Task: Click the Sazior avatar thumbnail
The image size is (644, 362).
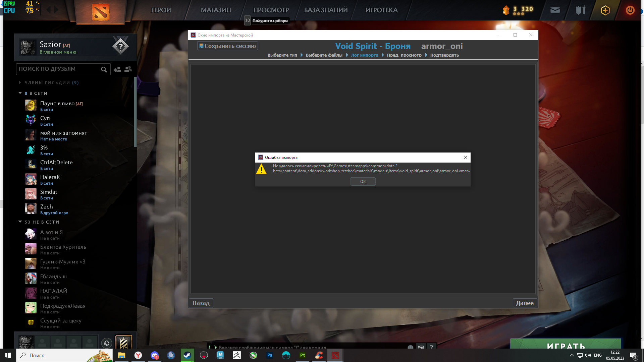Action: pos(28,47)
